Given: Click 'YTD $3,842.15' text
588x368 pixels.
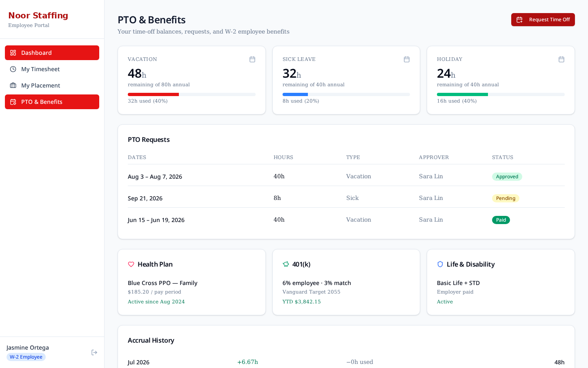Looking at the screenshot, I should [301, 302].
